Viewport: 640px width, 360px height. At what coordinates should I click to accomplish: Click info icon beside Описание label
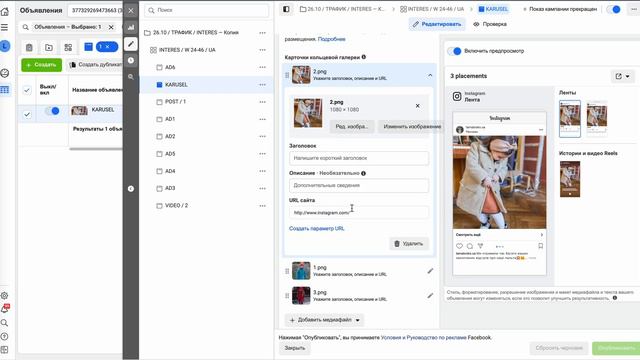tap(363, 173)
